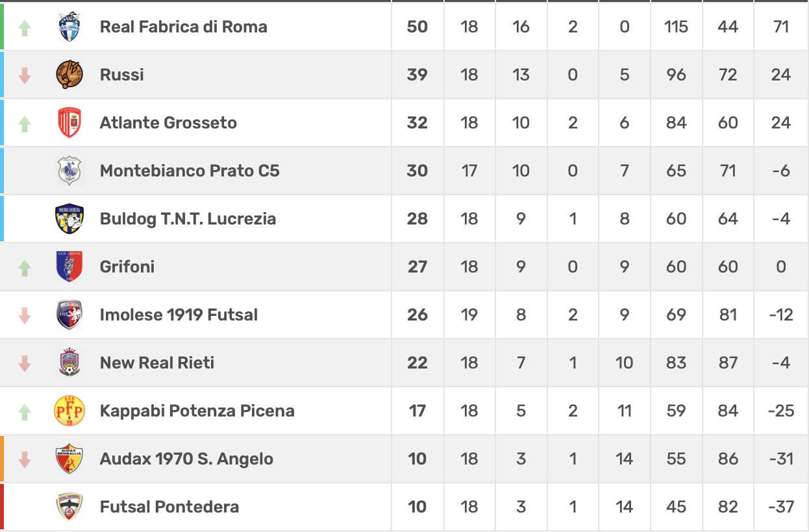
Task: Click the Russi club crest
Action: pyautogui.click(x=69, y=75)
